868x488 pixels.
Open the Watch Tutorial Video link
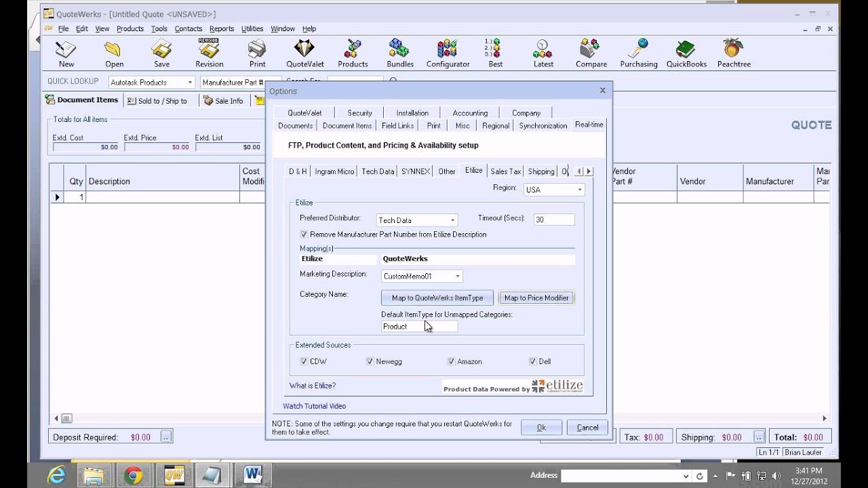314,406
